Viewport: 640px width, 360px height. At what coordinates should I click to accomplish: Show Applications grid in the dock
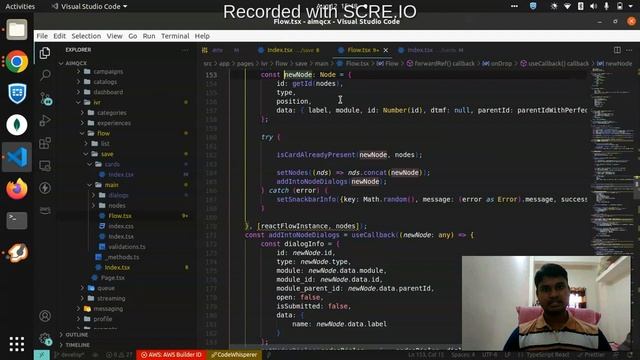[17, 344]
